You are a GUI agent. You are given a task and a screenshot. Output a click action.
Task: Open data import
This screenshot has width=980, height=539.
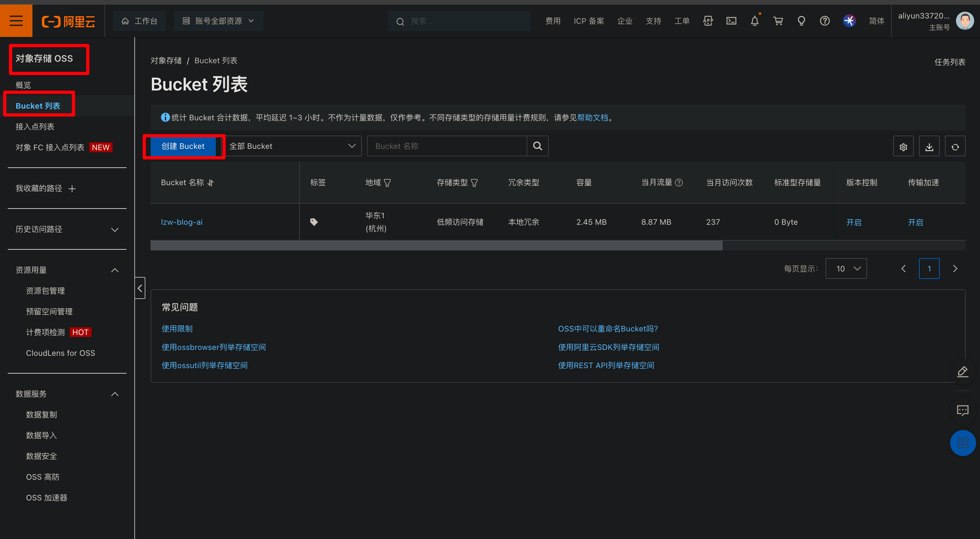[42, 435]
